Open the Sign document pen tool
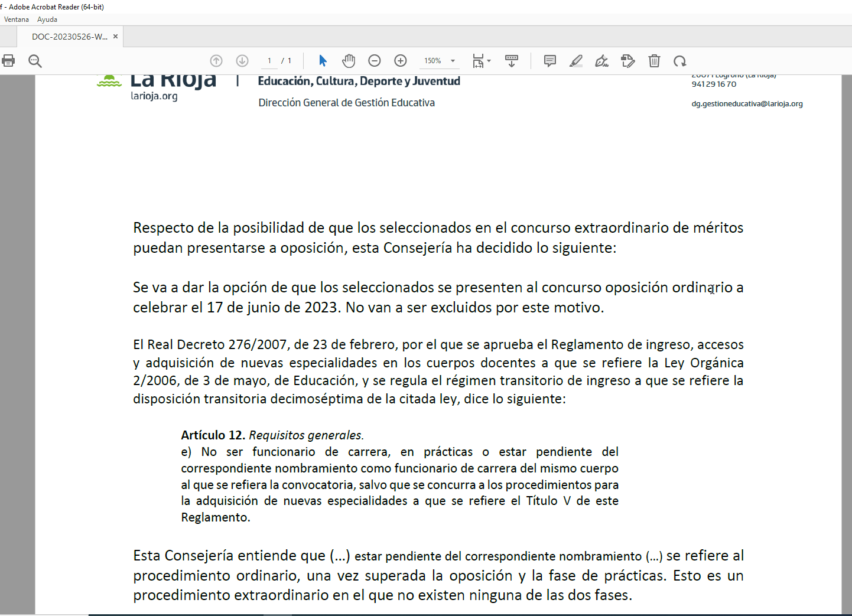 [601, 61]
